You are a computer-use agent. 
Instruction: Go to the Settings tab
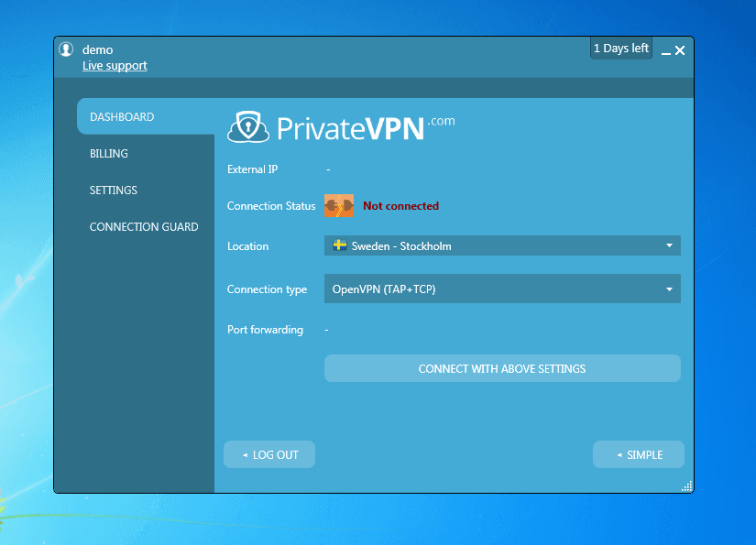tap(114, 191)
